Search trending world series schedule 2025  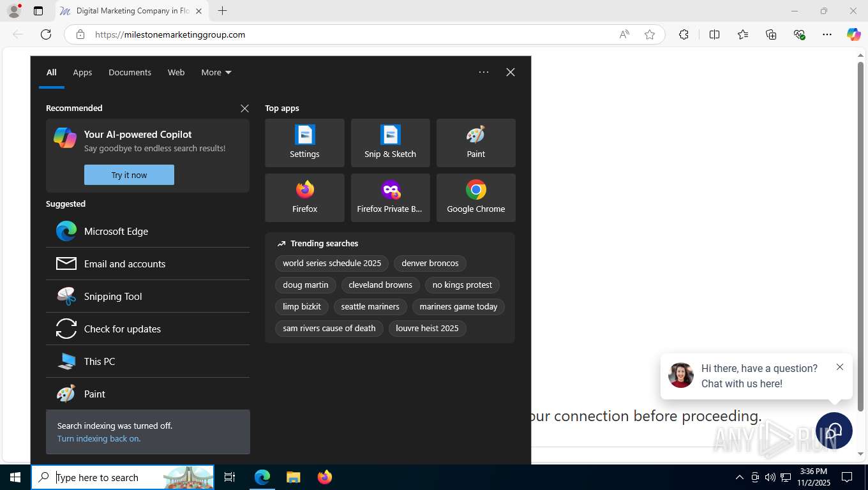coord(332,263)
